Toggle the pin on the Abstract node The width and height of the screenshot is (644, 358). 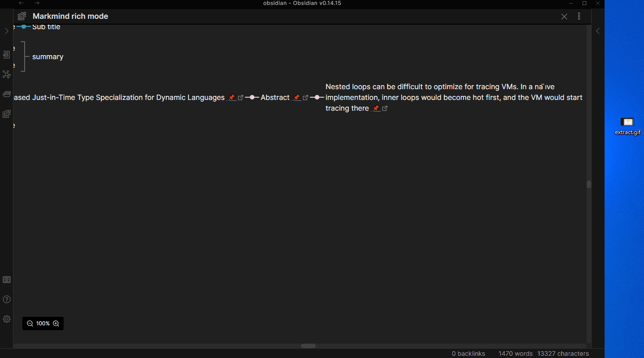tap(296, 97)
